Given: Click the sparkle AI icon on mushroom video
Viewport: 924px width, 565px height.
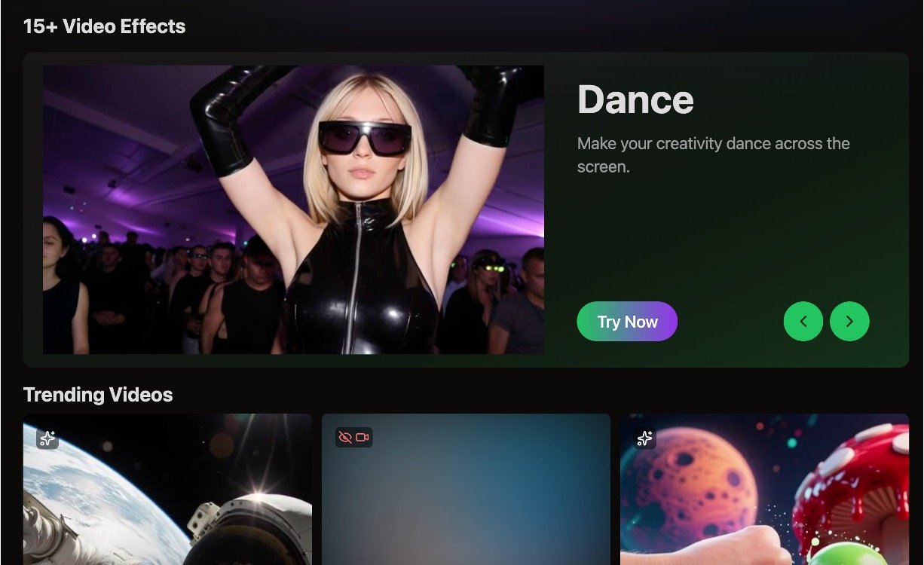Looking at the screenshot, I should pyautogui.click(x=644, y=438).
